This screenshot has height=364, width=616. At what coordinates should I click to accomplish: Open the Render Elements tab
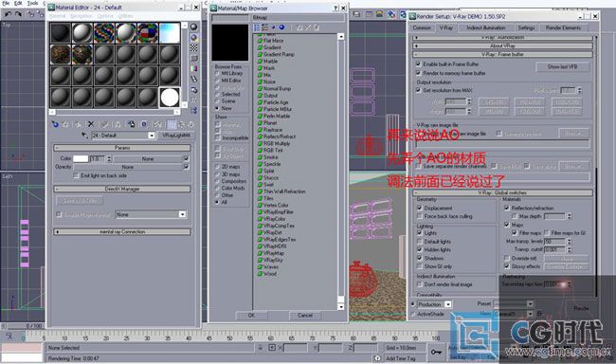coord(563,27)
